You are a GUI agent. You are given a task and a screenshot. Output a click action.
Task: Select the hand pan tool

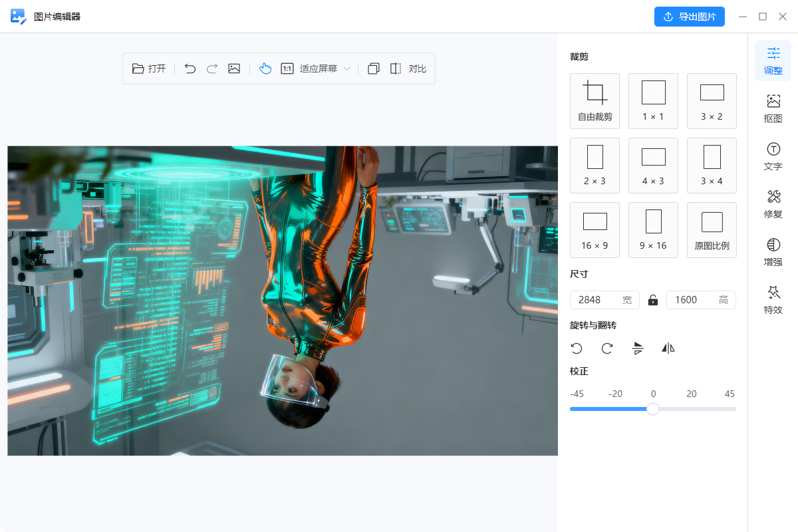pos(265,68)
